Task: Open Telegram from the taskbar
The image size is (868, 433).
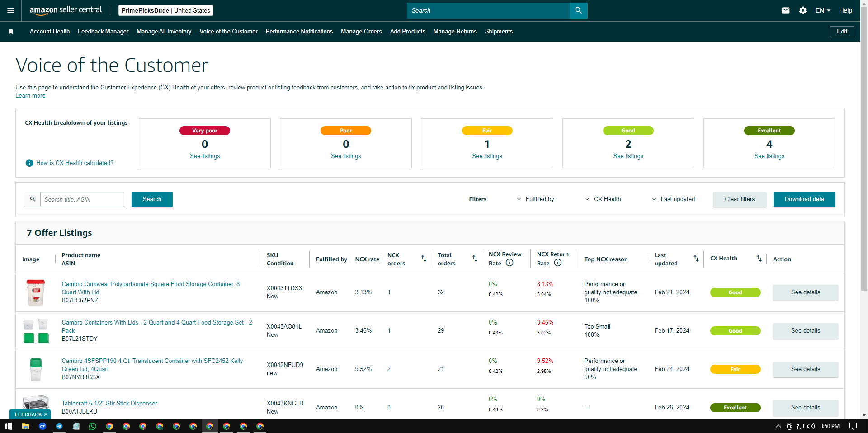Action: (x=59, y=426)
